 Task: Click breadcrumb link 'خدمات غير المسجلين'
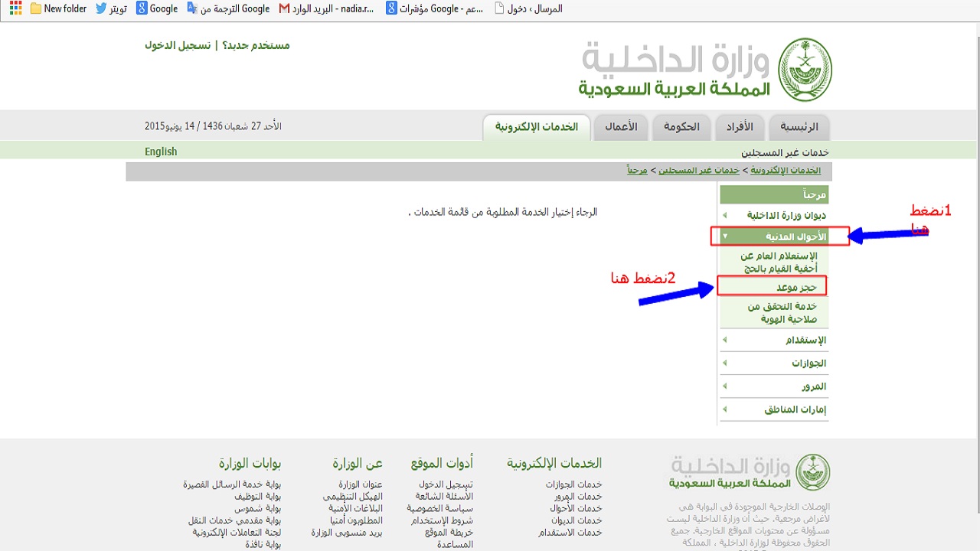click(698, 170)
